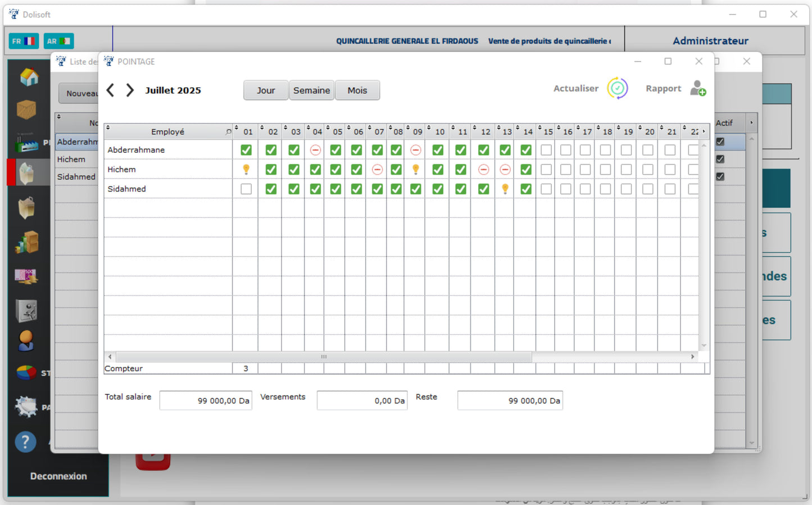
Task: Select the user profile icon in the sidebar
Action: pos(25,340)
